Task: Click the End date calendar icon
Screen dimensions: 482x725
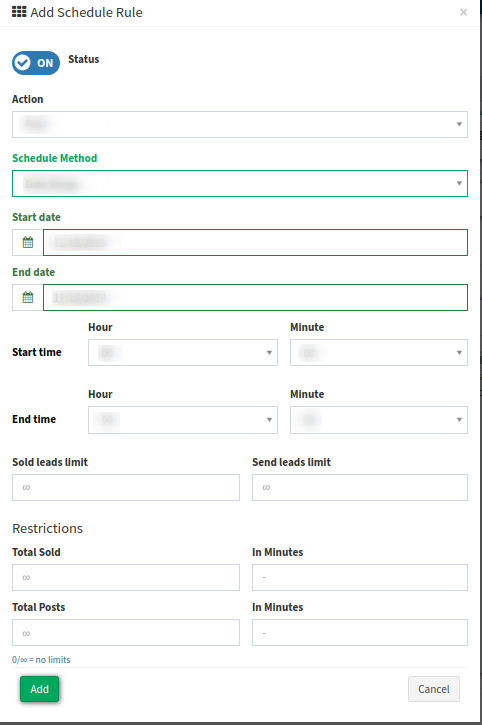Action: pyautogui.click(x=28, y=297)
